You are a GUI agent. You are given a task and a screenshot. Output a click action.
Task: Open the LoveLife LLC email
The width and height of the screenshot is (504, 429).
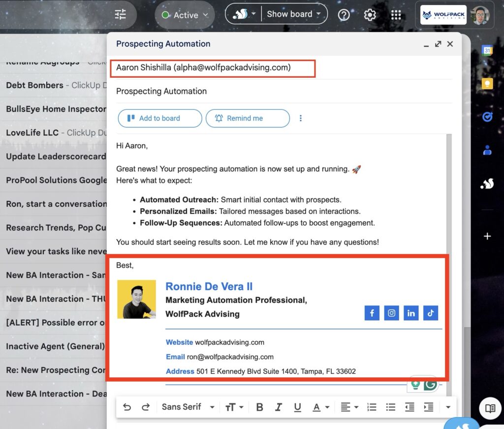pos(53,133)
